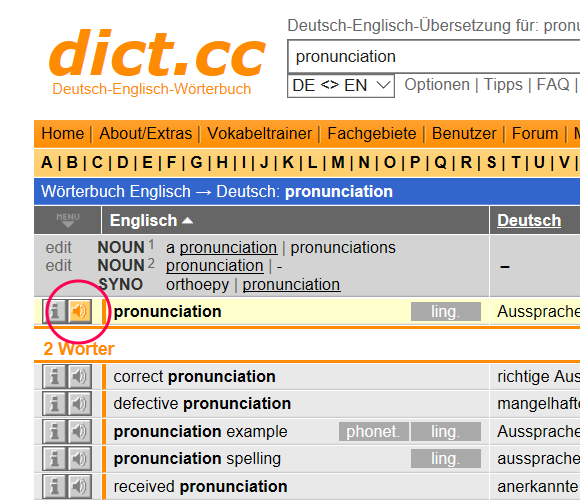Jump to letter H in alphabet index
This screenshot has height=500, width=580.
(x=222, y=163)
